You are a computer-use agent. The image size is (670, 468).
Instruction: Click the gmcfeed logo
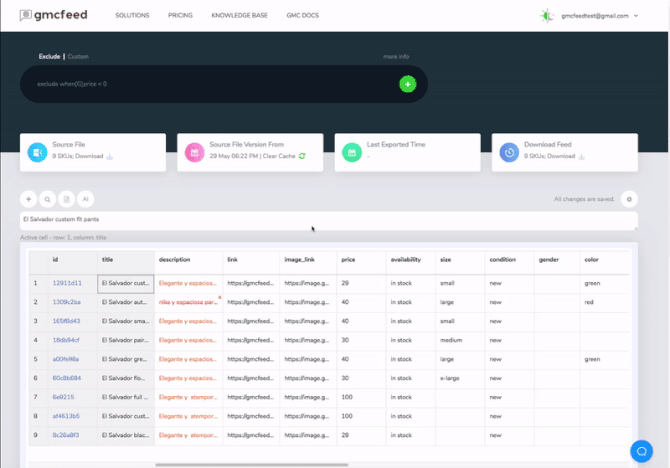coord(53,16)
